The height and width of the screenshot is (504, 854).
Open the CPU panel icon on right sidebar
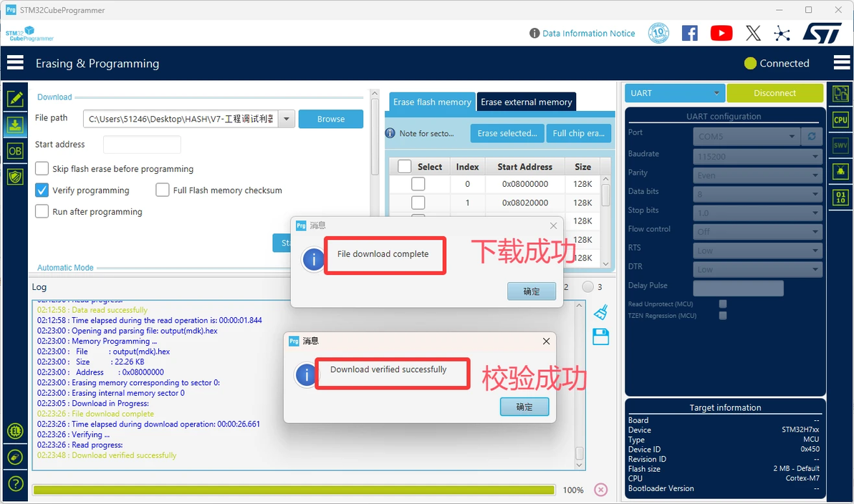click(840, 120)
